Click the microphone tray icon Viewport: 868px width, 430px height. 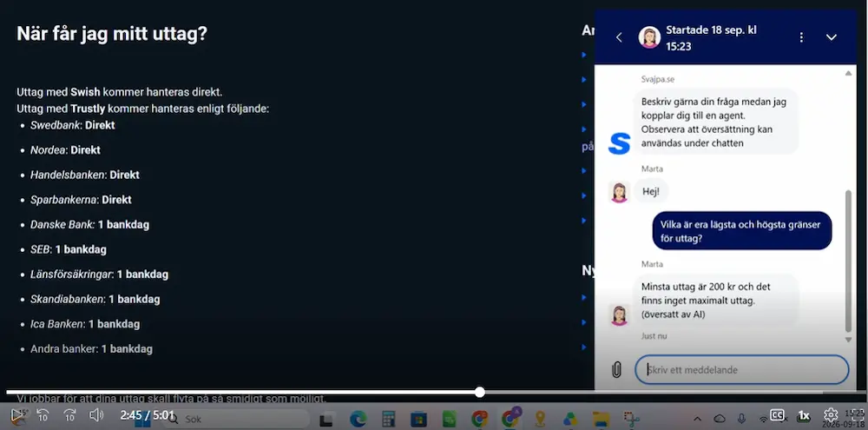[742, 419]
